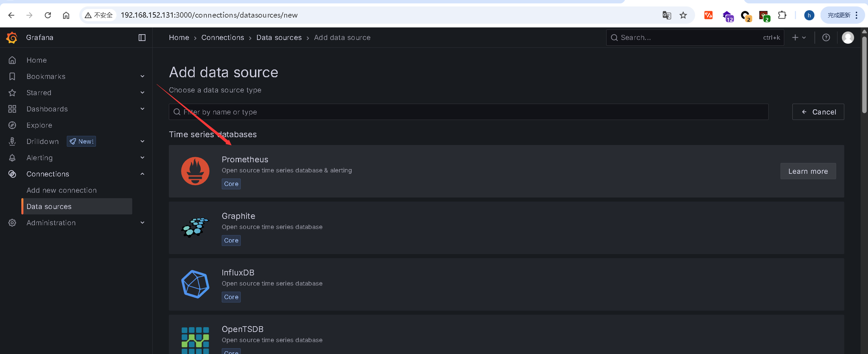This screenshot has width=868, height=354.
Task: Click the 完成更新 update button
Action: (x=842, y=15)
